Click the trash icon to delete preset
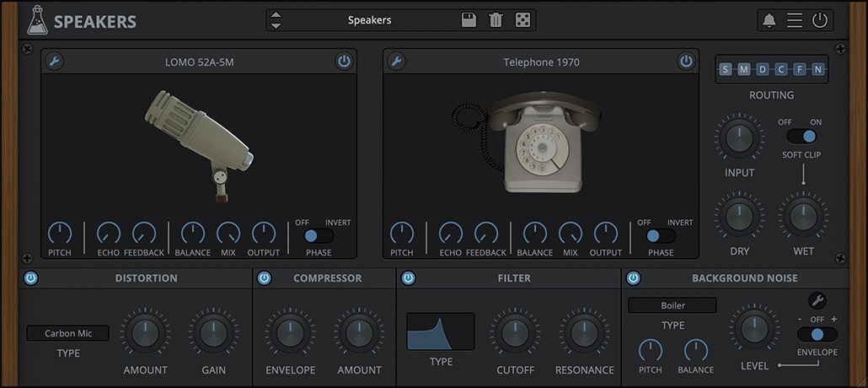This screenshot has height=388, width=868. [x=496, y=20]
